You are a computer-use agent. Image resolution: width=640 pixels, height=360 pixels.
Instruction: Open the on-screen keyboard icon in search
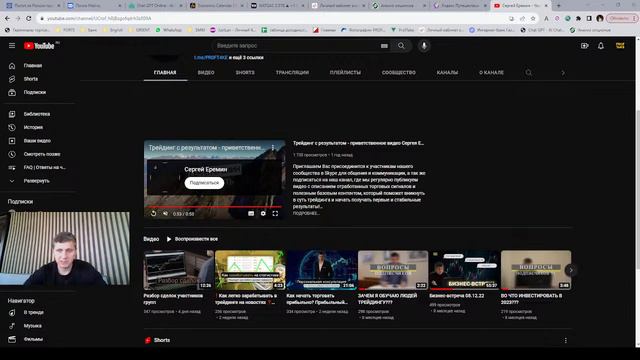click(384, 46)
